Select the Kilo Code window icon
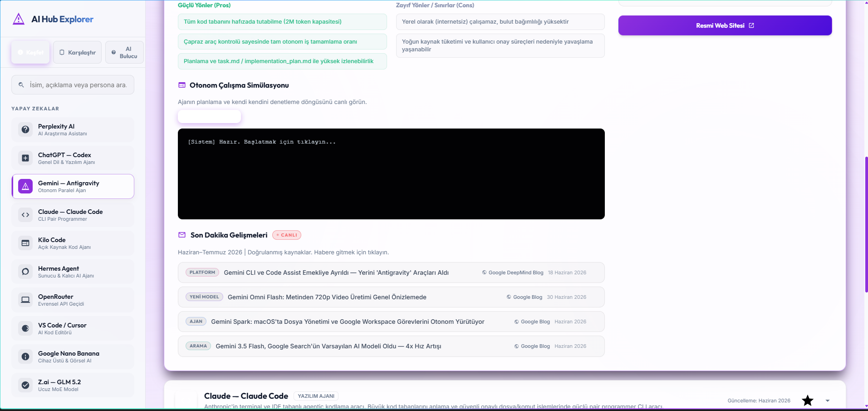The image size is (868, 411). (x=25, y=243)
